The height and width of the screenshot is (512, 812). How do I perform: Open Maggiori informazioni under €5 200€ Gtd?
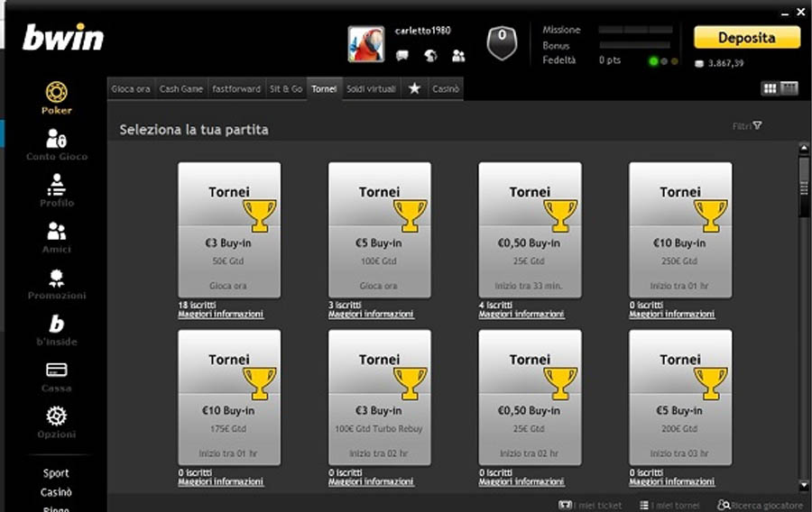point(671,481)
